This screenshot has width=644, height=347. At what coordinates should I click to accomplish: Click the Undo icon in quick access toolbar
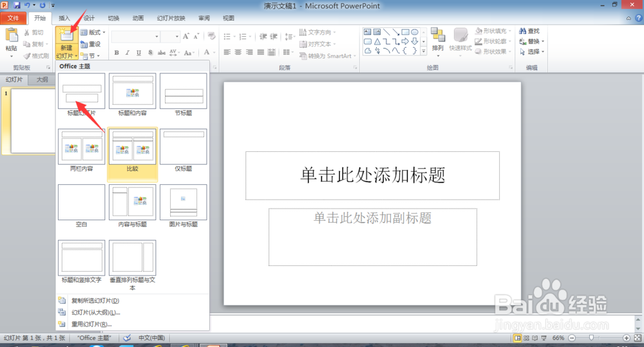point(27,5)
